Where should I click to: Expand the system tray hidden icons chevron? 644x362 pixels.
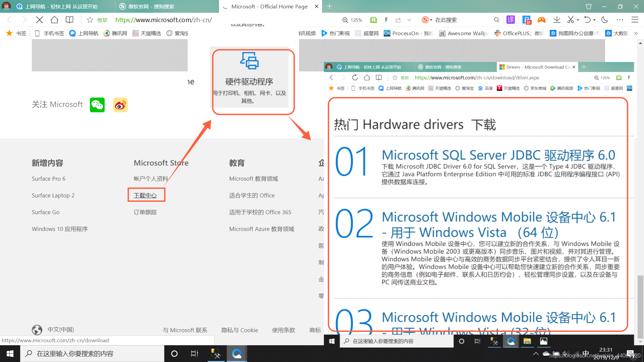pyautogui.click(x=536, y=354)
